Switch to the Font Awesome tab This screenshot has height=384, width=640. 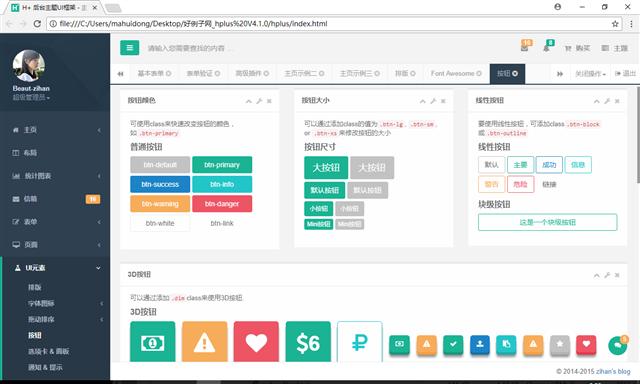(456, 73)
